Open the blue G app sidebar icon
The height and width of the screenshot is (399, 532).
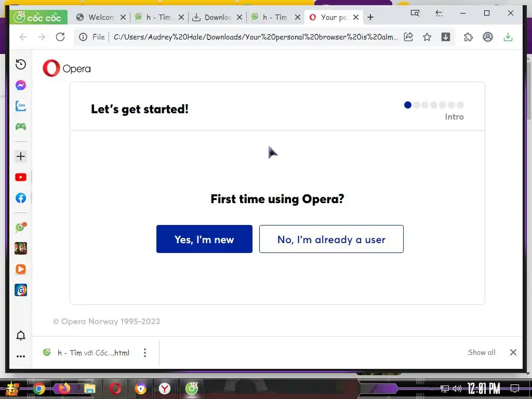(21, 290)
